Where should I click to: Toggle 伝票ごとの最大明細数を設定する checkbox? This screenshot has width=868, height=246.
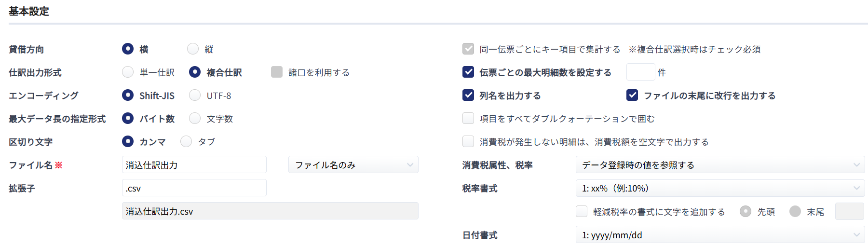(x=468, y=72)
